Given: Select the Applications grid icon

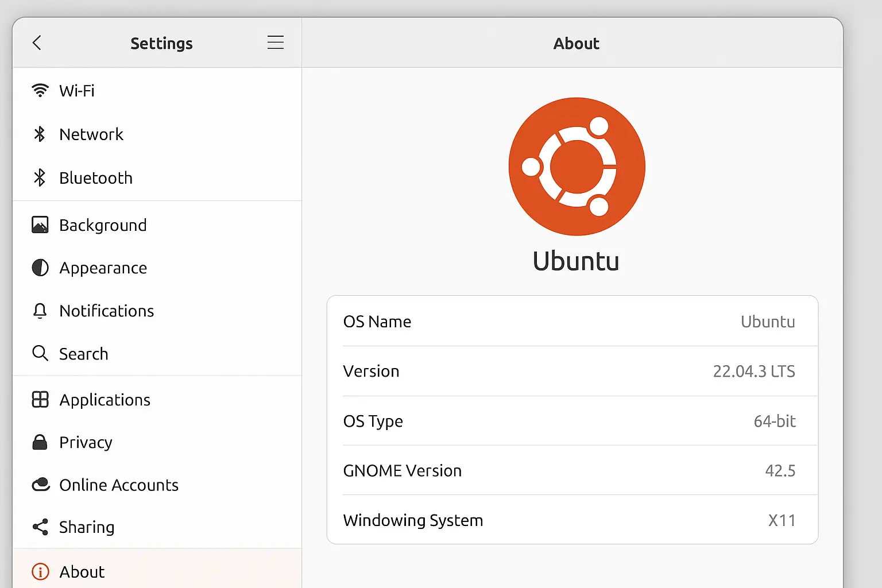Looking at the screenshot, I should point(39,400).
